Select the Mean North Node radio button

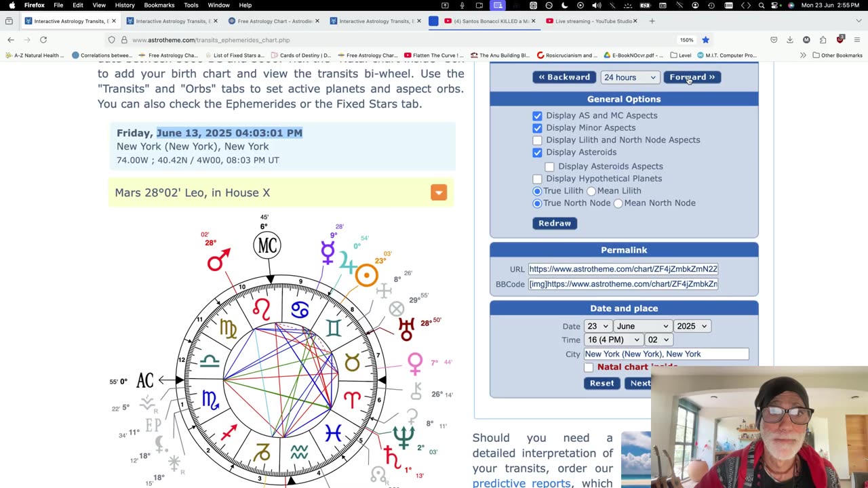pos(618,203)
